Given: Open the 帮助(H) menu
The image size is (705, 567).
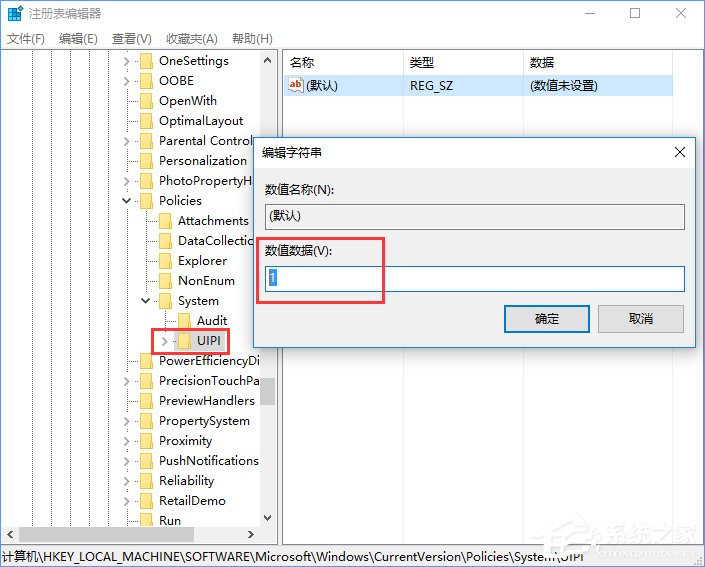Looking at the screenshot, I should [252, 39].
